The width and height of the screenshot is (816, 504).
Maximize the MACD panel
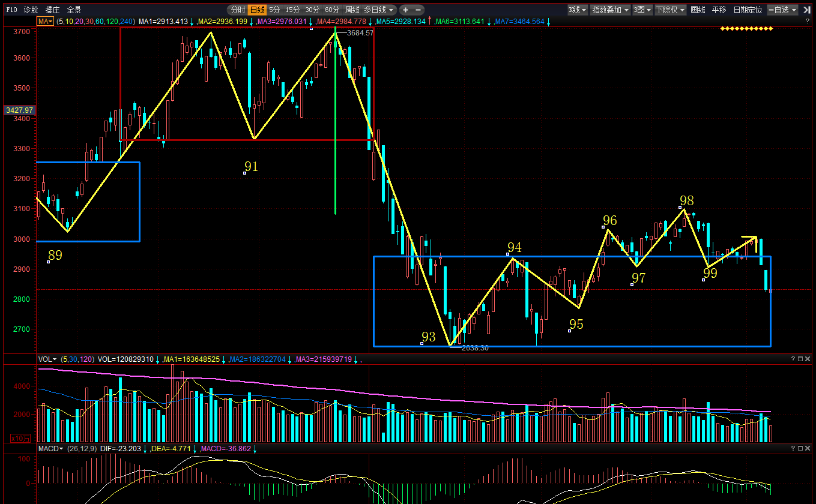coord(800,448)
